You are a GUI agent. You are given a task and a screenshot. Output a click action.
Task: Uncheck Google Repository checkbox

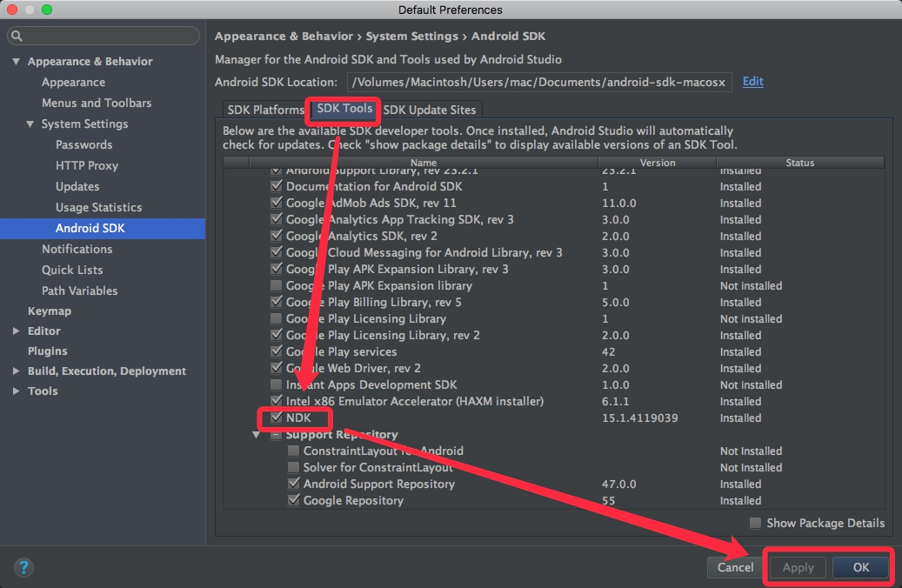click(293, 500)
